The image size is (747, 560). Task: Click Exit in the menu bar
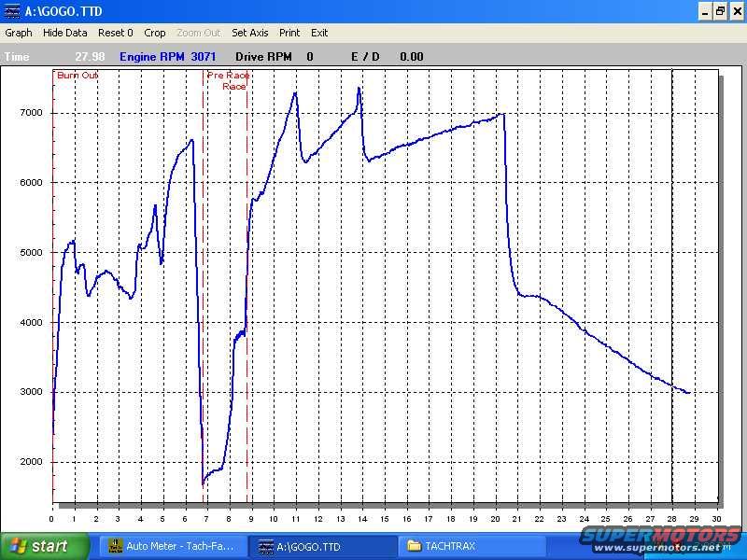point(319,33)
